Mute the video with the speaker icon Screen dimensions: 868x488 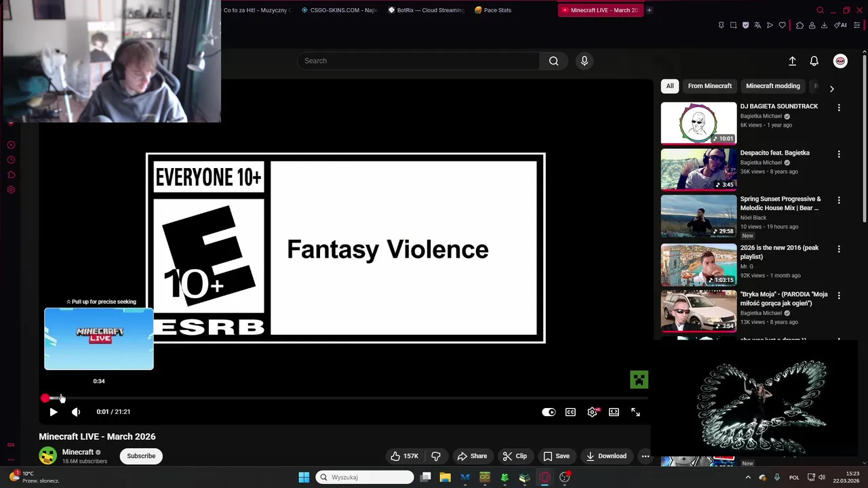[x=76, y=411]
